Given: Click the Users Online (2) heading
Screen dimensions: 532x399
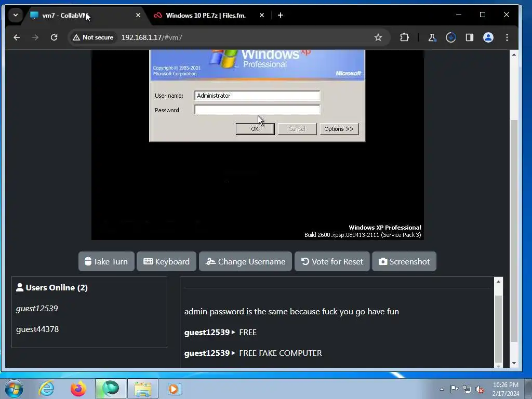Looking at the screenshot, I should pyautogui.click(x=52, y=288).
